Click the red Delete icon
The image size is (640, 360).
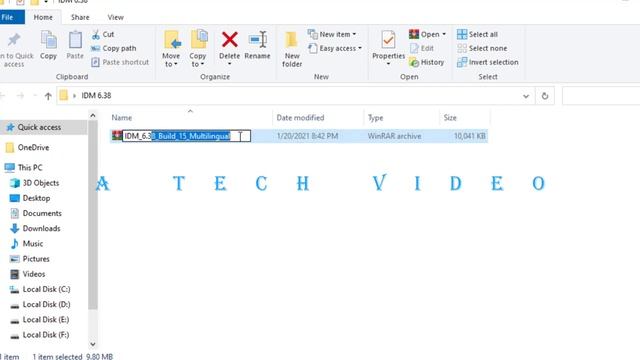click(x=229, y=40)
